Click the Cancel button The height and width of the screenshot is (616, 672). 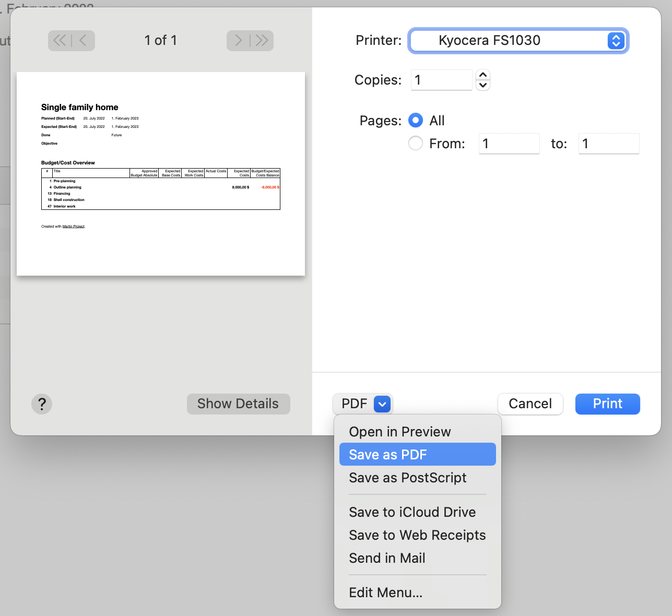click(x=530, y=404)
